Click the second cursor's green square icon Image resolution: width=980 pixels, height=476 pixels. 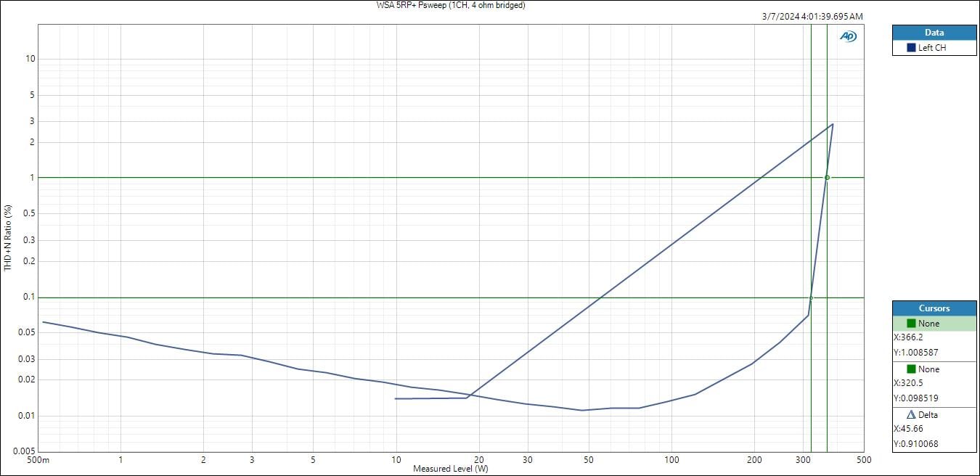tap(911, 369)
